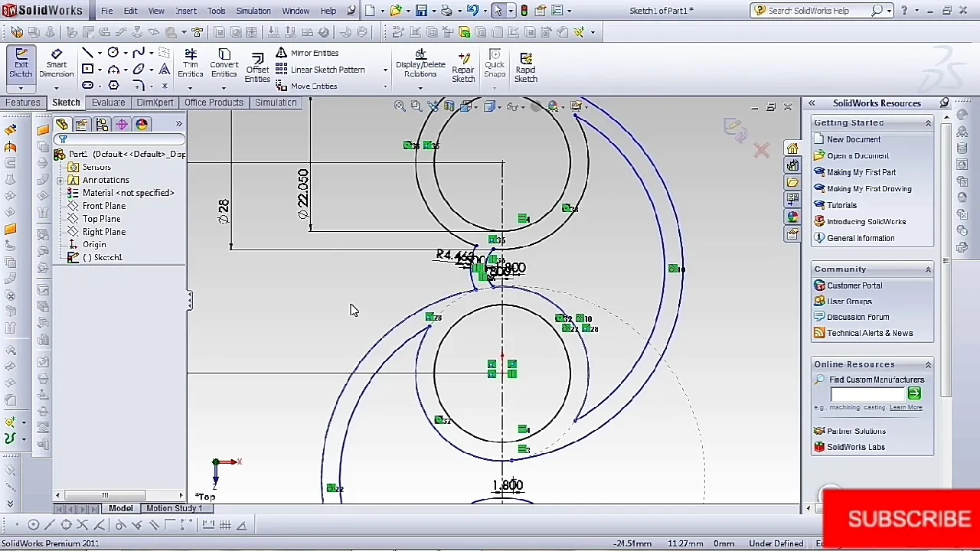Open the ConfigurationManager tab
This screenshot has width=980, height=551.
pyautogui.click(x=102, y=124)
